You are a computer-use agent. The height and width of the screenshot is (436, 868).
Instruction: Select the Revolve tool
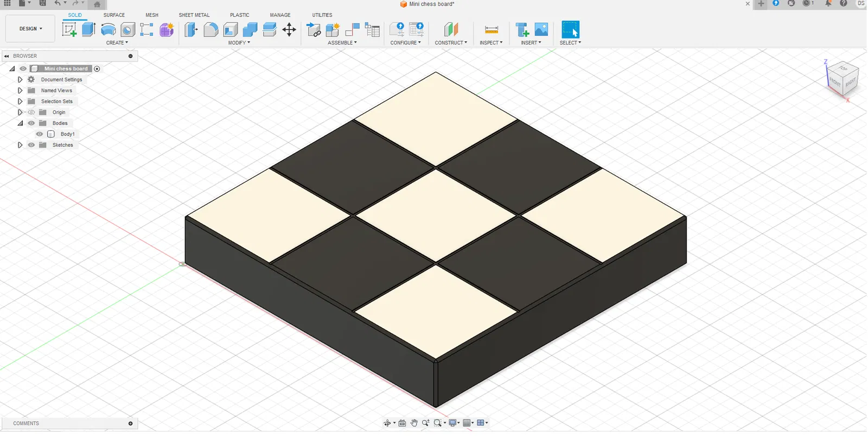click(x=108, y=29)
